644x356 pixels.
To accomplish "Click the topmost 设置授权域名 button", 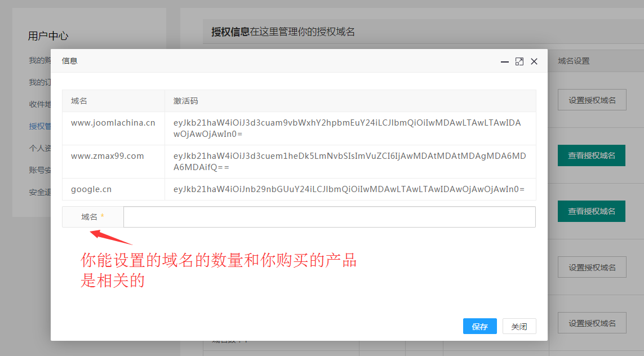I will 592,100.
